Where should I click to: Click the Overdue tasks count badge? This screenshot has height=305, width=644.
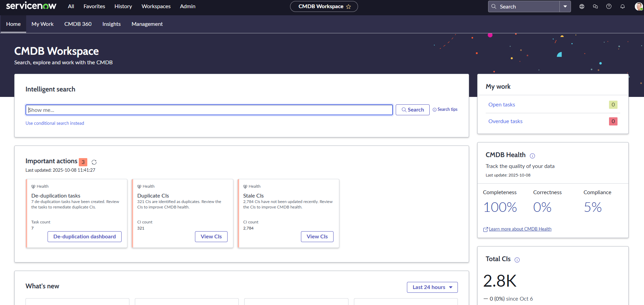point(613,121)
